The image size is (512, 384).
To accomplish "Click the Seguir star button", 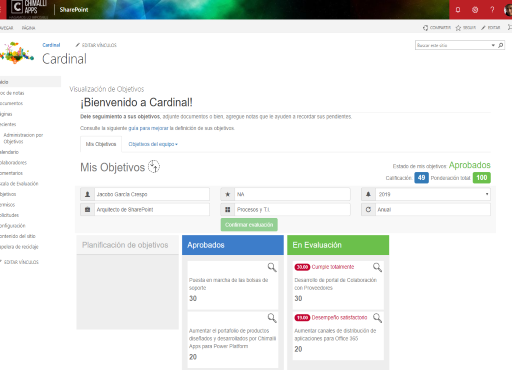I will coord(466,28).
